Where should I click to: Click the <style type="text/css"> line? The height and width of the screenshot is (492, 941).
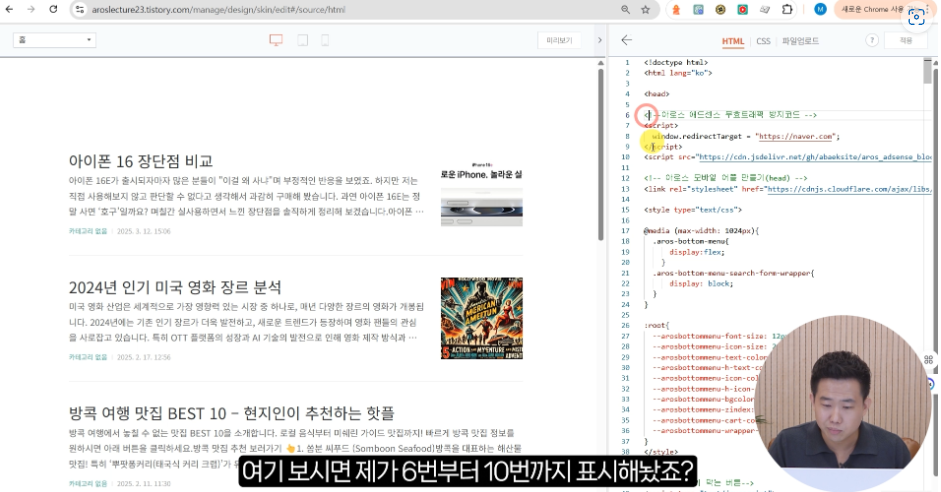tap(693, 210)
